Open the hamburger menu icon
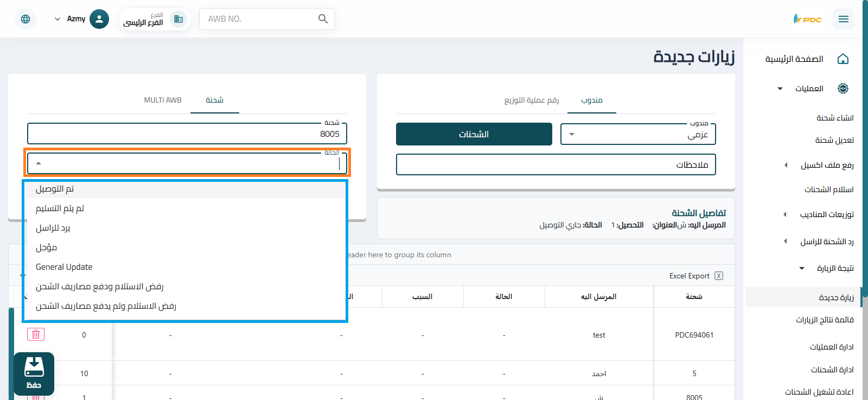The image size is (868, 400). point(843,19)
